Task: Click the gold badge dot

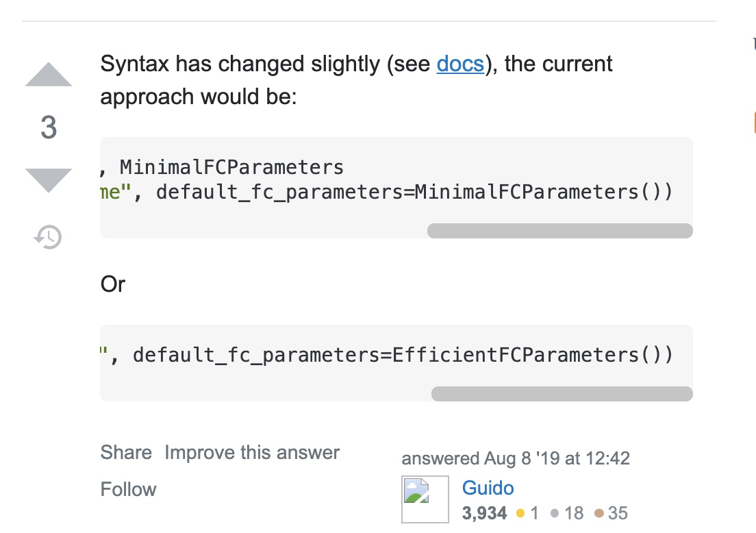Action: click(x=520, y=513)
